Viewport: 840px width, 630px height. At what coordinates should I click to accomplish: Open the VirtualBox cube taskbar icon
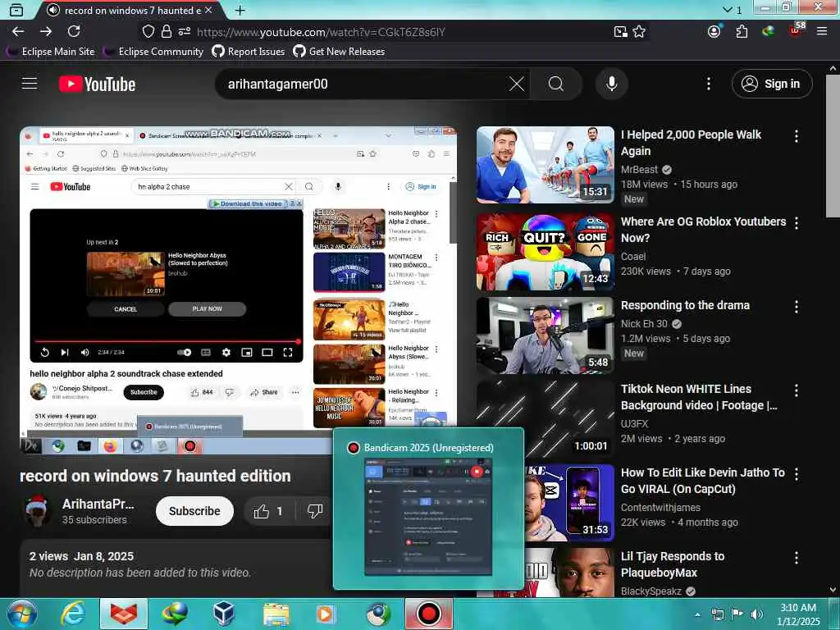(223, 614)
